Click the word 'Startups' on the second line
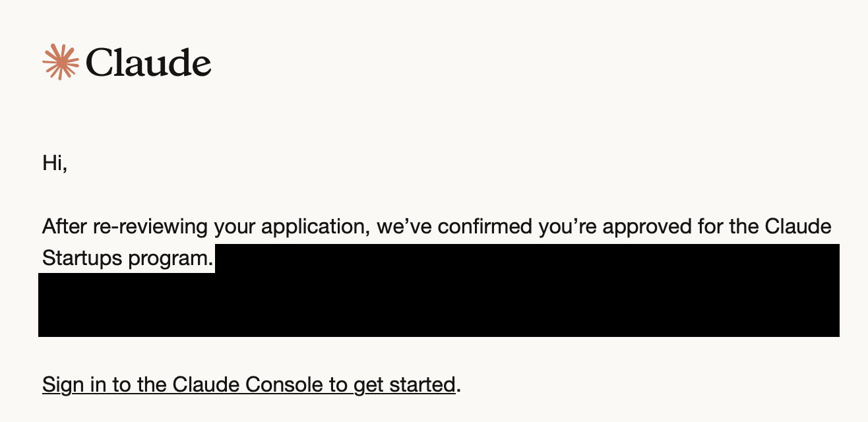868x422 pixels. (82, 258)
